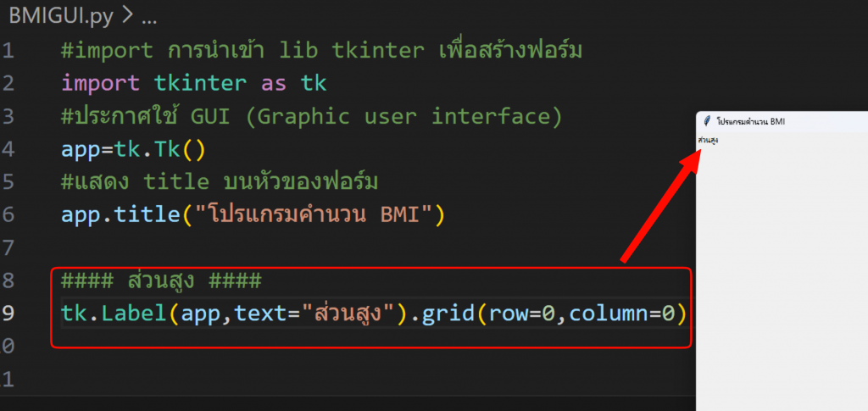Click the column=0 argument on line 9
868x411 pixels.
(621, 314)
